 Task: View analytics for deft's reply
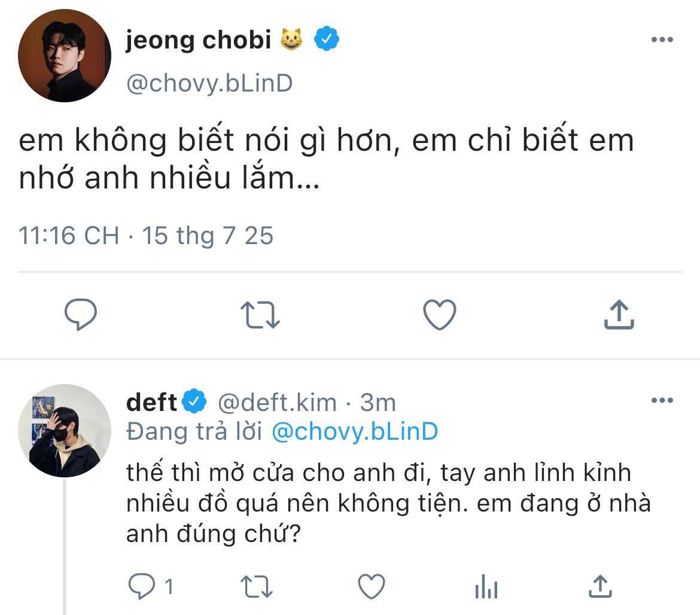(x=486, y=586)
